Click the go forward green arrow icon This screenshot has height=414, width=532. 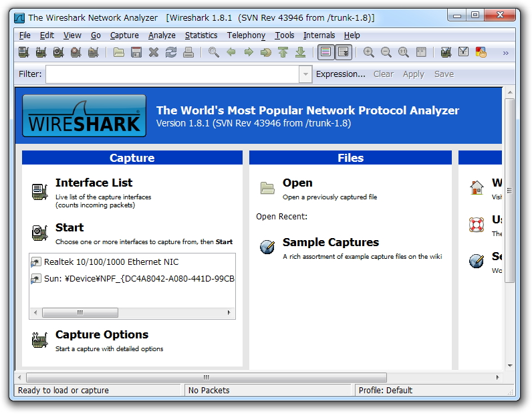click(x=249, y=52)
